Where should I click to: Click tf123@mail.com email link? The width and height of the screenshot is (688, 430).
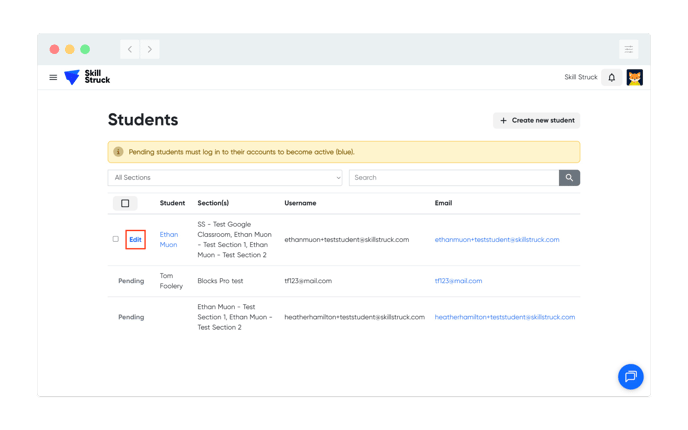pos(458,281)
